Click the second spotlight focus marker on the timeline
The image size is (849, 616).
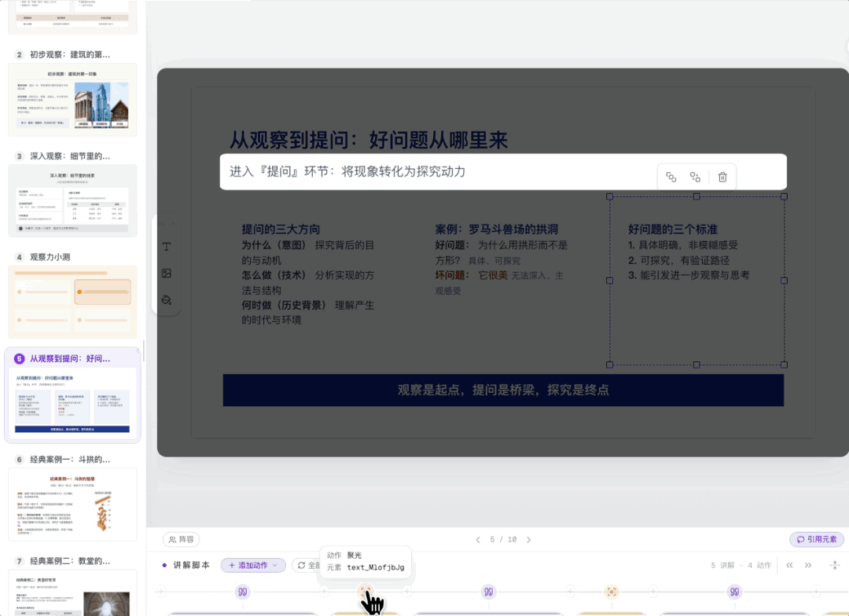[x=612, y=592]
